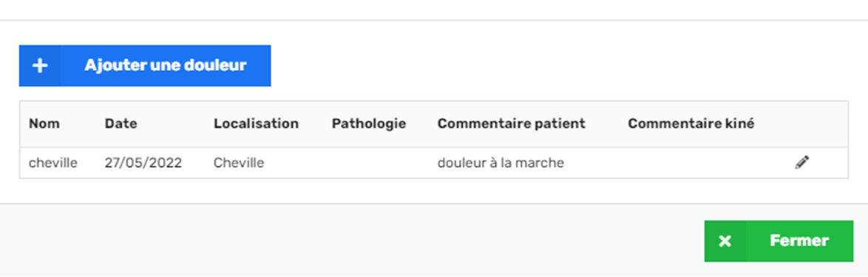This screenshot has height=277, width=868.
Task: Select the Commentaire kiné column header
Action: pyautogui.click(x=691, y=124)
